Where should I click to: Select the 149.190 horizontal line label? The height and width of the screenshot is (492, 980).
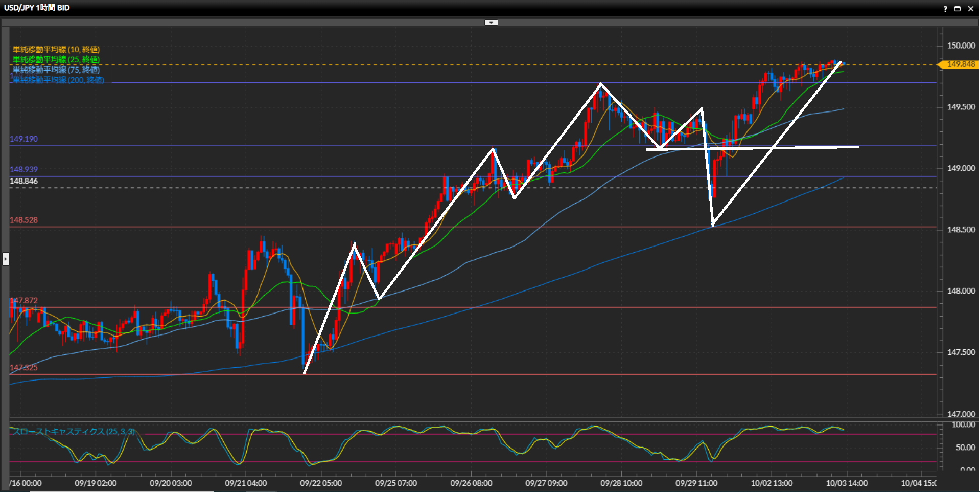(24, 139)
